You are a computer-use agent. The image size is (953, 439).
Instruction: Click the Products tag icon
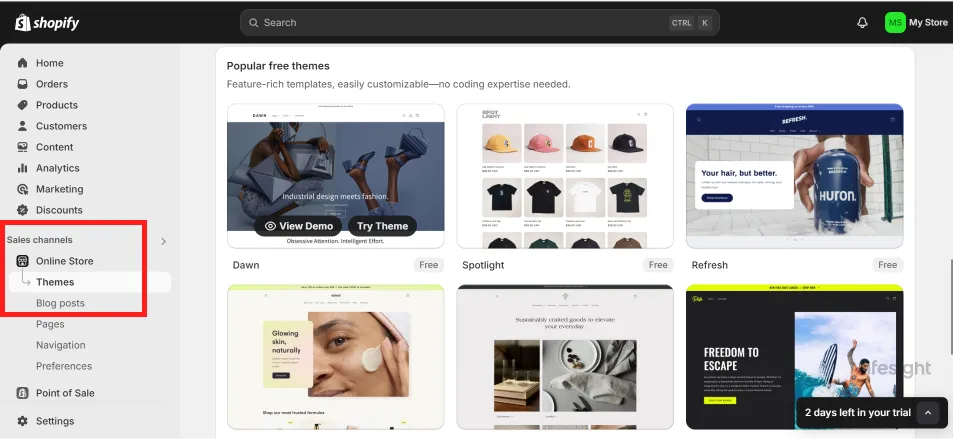pyautogui.click(x=22, y=105)
